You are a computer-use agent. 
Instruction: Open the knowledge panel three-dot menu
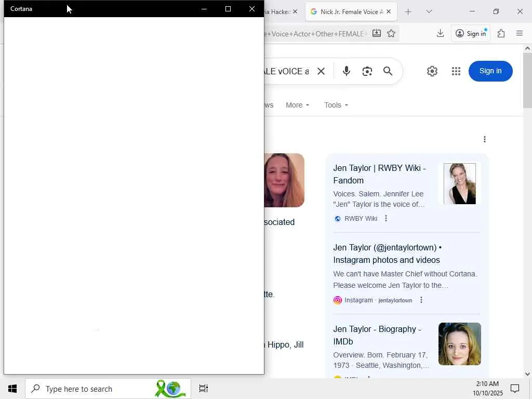pyautogui.click(x=485, y=139)
